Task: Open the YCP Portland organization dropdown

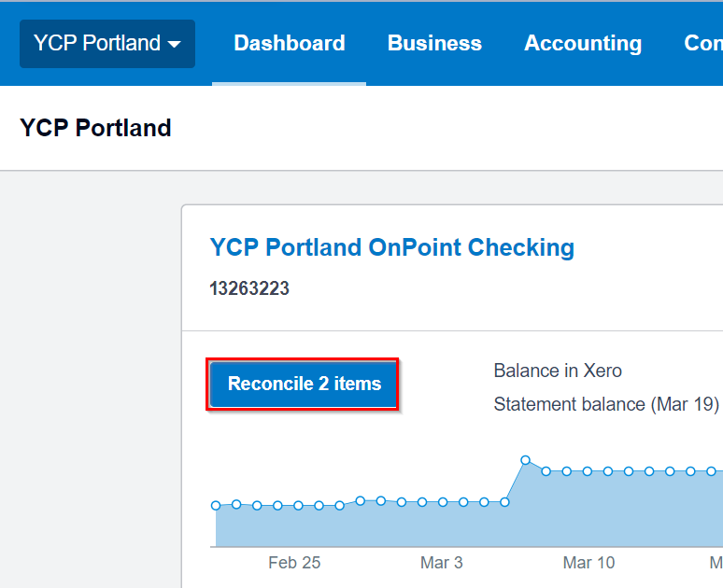Action: point(107,44)
